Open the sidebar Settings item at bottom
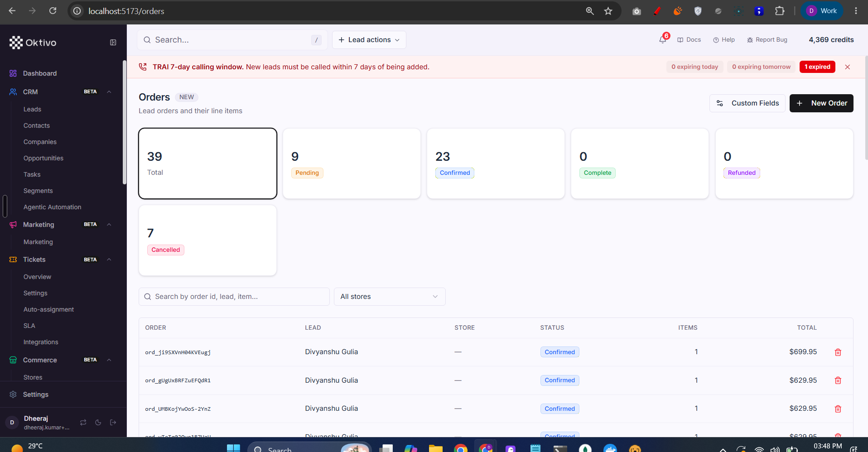 tap(36, 394)
